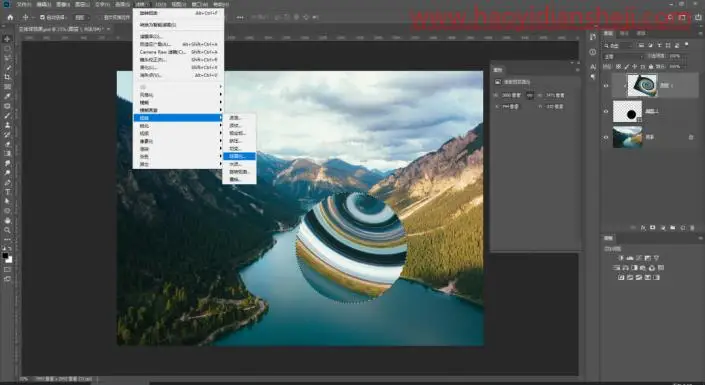This screenshot has height=385, width=705.
Task: Toggle the Auto-Select checkbox in options bar
Action: [x=42, y=17]
